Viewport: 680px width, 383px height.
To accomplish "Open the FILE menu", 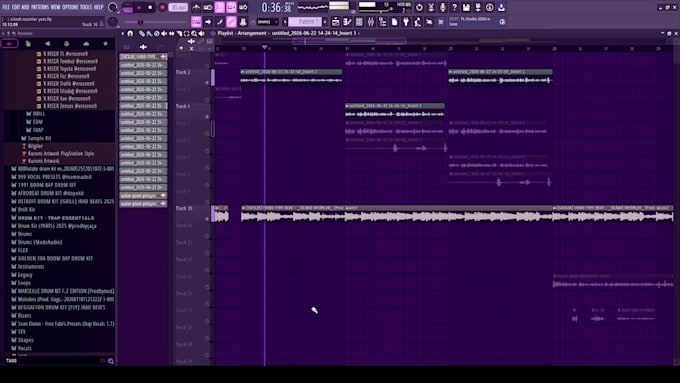I will 6,7.
